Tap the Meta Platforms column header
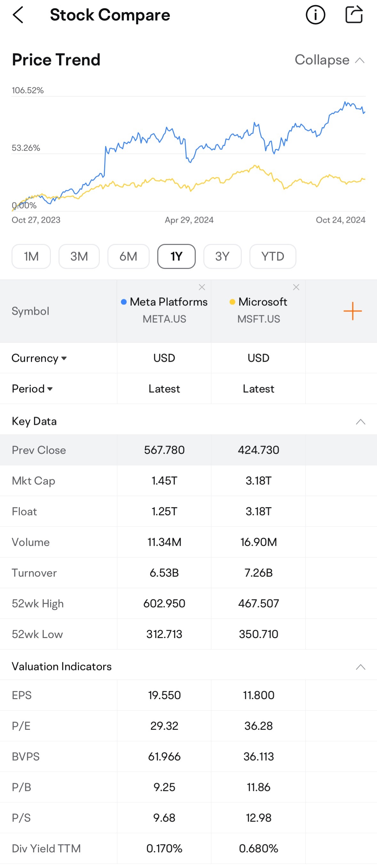The height and width of the screenshot is (868, 377). 164,311
